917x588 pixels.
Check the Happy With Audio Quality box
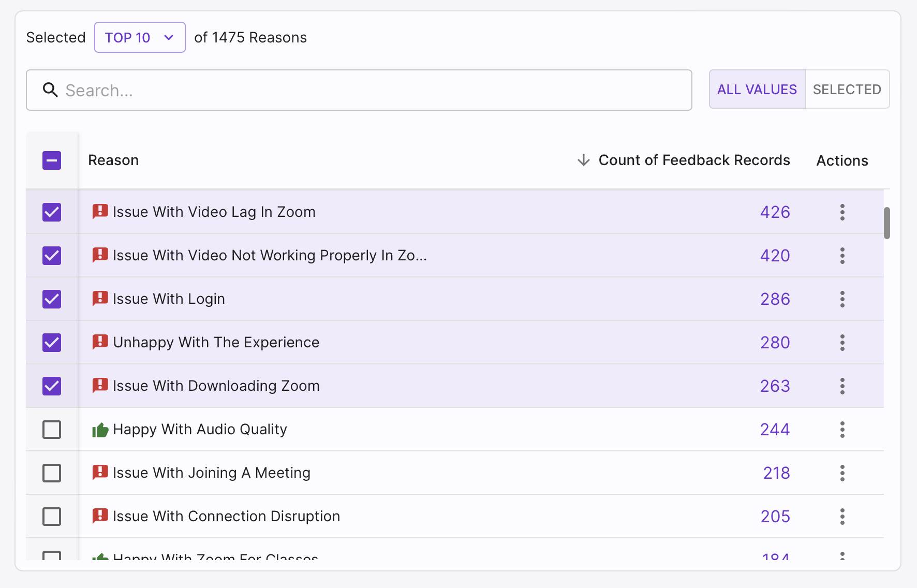pyautogui.click(x=52, y=430)
